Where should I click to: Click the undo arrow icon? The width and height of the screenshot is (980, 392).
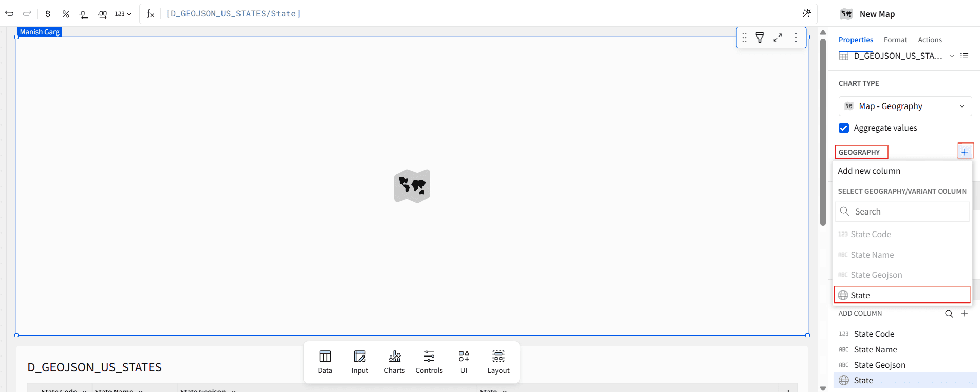coord(9,14)
